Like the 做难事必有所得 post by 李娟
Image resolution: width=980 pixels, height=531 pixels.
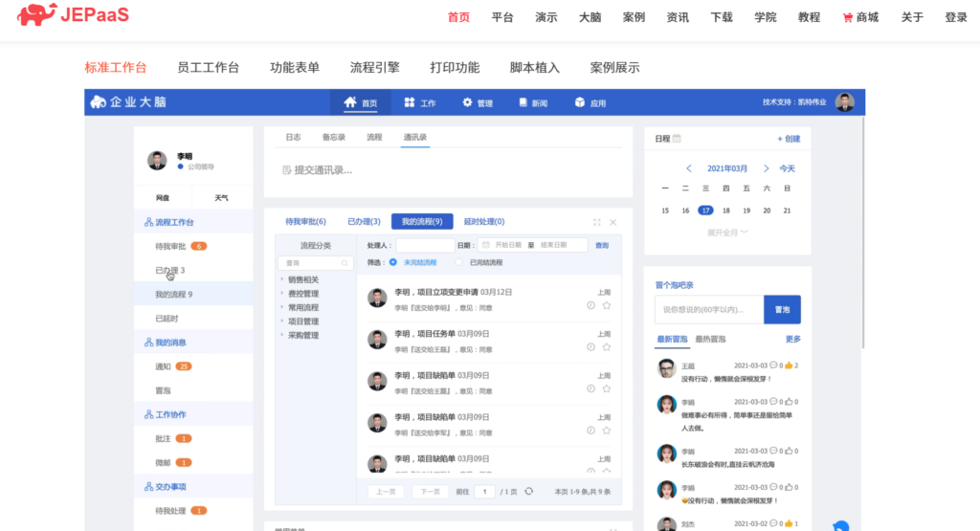pyautogui.click(x=789, y=402)
